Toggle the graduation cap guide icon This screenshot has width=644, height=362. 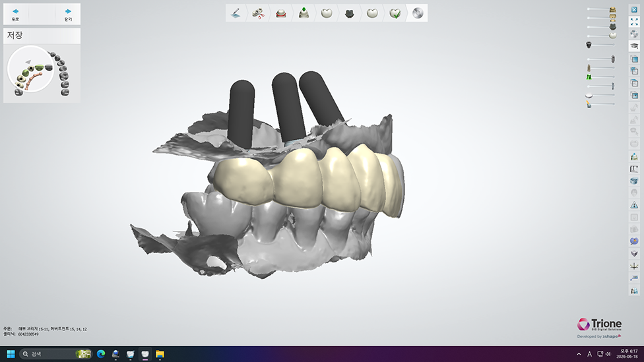tap(634, 46)
